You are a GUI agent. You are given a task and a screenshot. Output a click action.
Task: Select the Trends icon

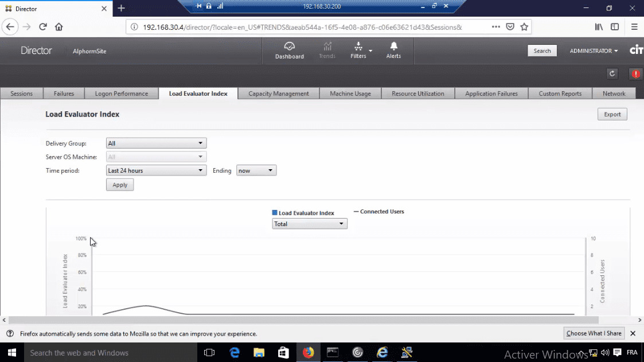point(326,50)
